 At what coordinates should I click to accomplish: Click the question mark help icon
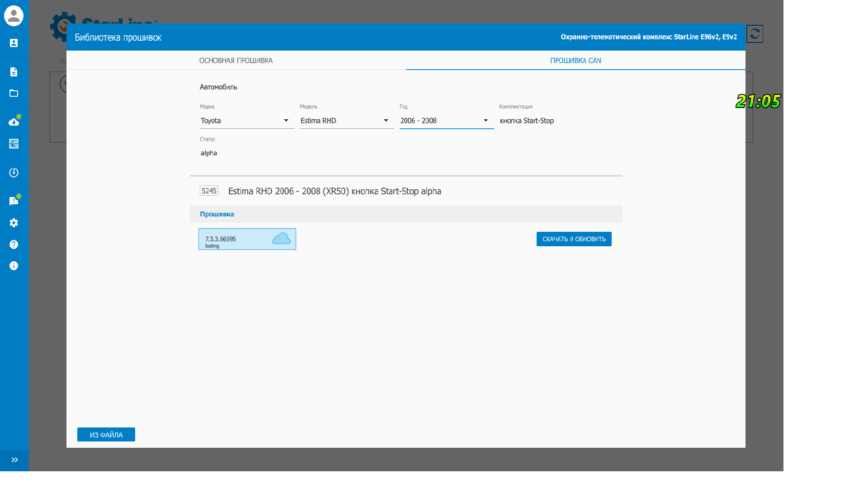click(x=14, y=244)
